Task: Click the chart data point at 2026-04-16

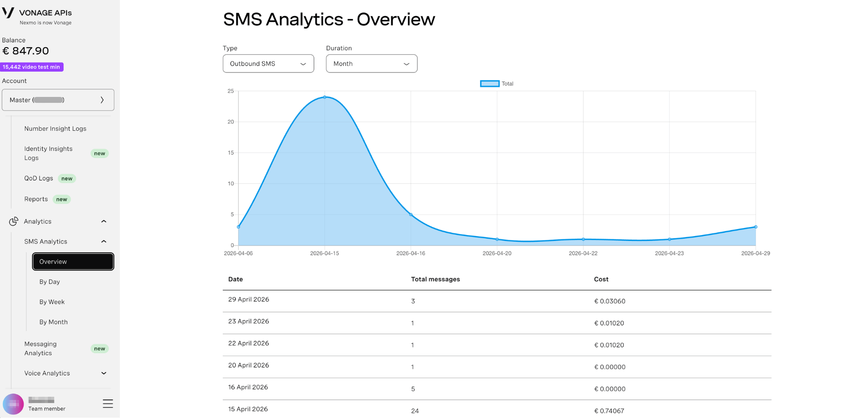Action: pos(411,214)
